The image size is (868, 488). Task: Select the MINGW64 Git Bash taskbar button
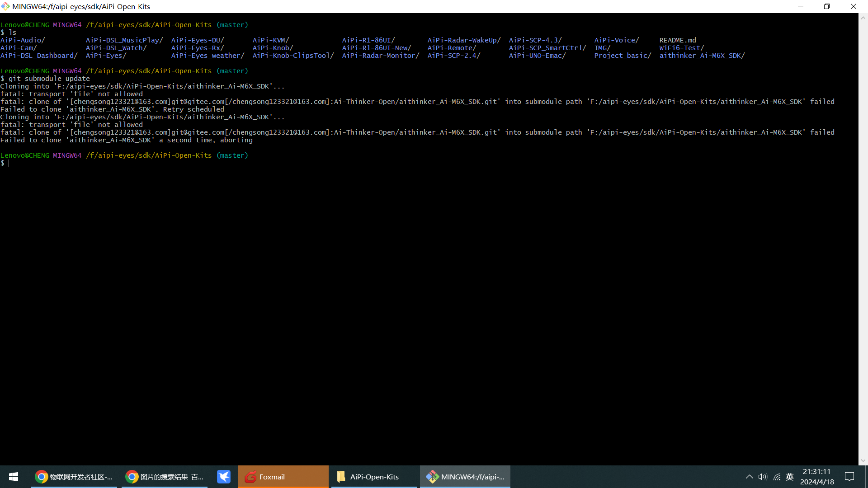465,477
